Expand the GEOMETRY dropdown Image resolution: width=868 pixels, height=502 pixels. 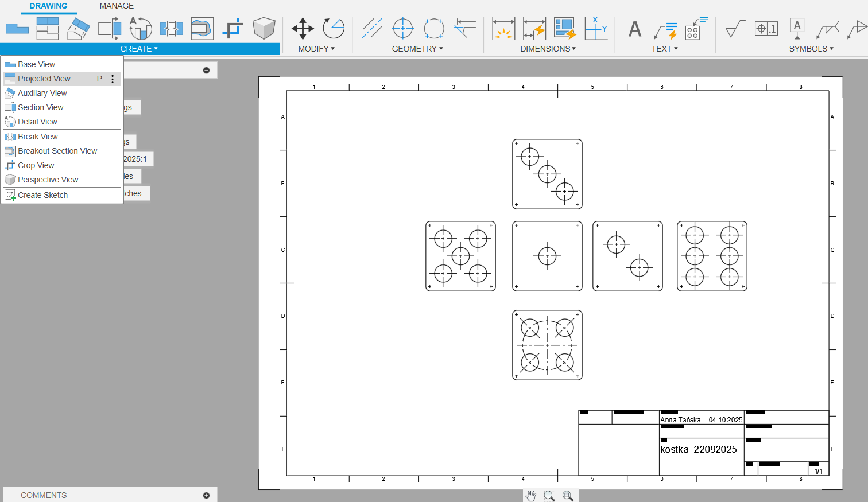pyautogui.click(x=417, y=49)
